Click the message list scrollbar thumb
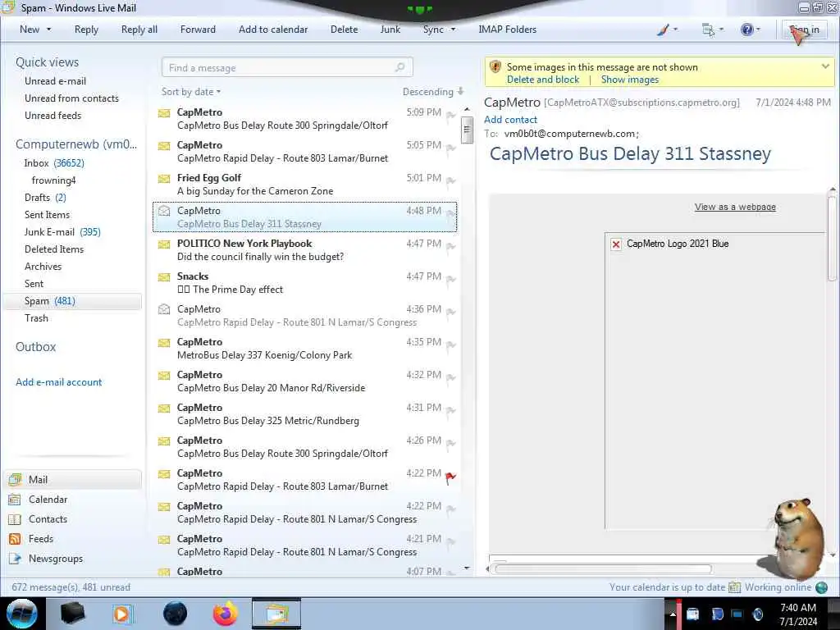Image resolution: width=840 pixels, height=630 pixels. click(467, 130)
